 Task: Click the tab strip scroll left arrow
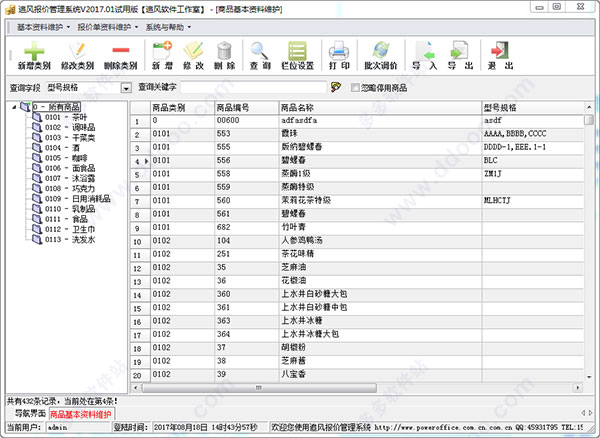click(583, 412)
